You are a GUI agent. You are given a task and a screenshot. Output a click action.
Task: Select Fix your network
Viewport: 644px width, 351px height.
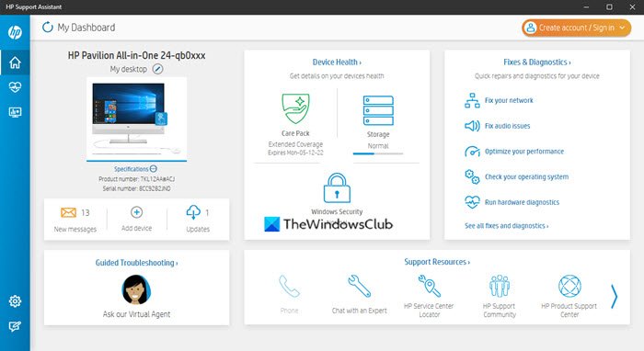[509, 100]
